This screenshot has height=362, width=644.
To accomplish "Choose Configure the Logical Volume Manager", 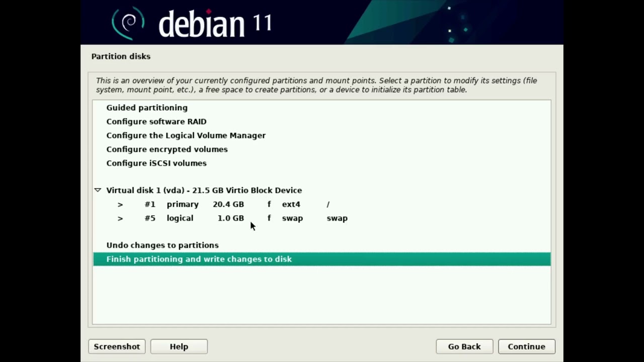I will click(x=322, y=135).
